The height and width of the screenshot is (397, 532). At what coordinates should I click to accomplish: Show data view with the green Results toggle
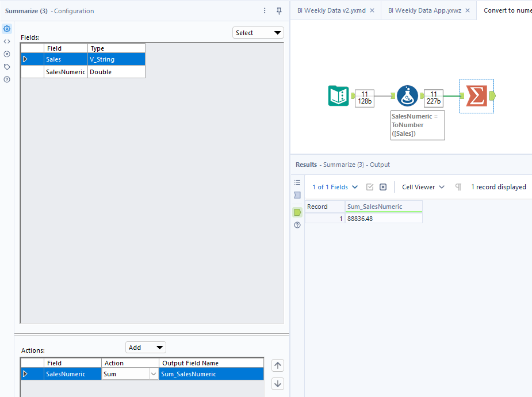pos(297,212)
